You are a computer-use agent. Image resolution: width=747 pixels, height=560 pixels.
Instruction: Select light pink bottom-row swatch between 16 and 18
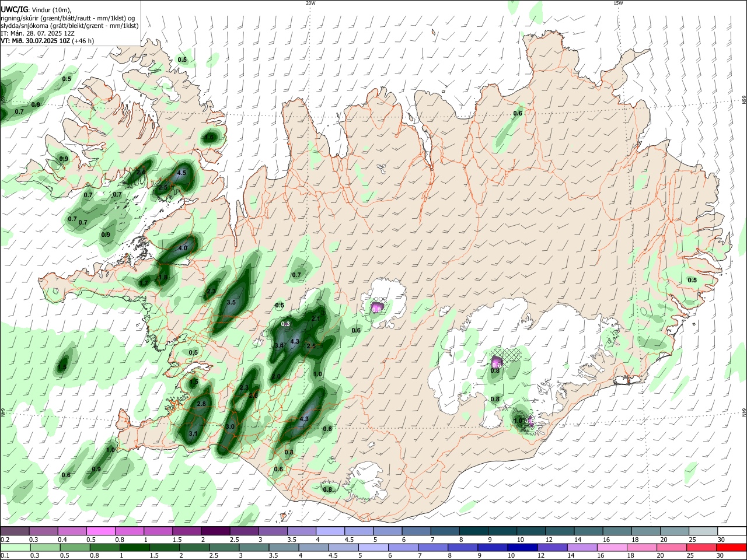click(x=611, y=547)
